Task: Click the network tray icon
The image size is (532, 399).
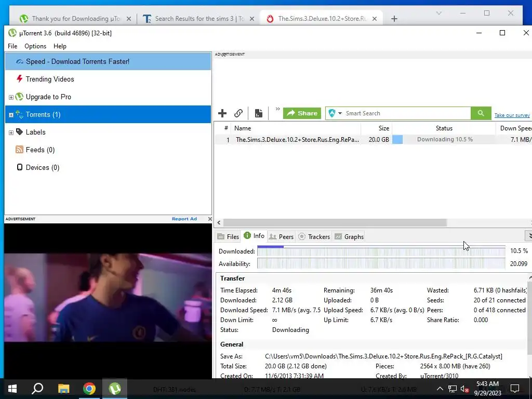Action: click(x=453, y=389)
